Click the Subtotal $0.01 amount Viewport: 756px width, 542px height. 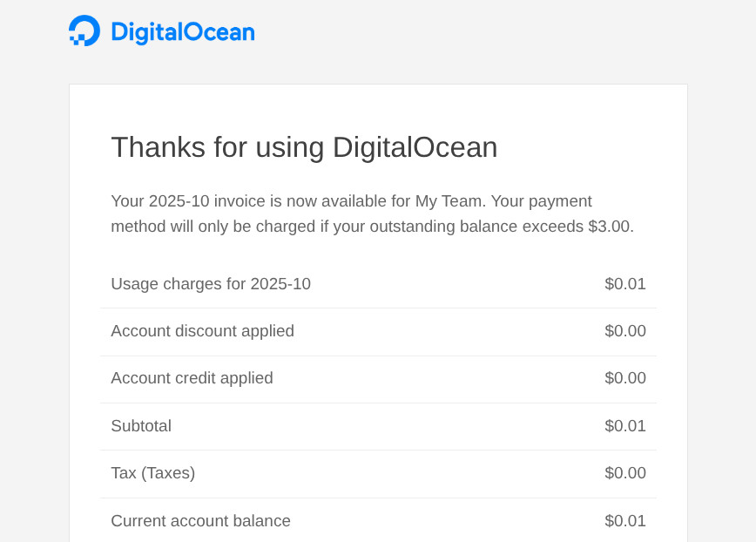coord(625,426)
